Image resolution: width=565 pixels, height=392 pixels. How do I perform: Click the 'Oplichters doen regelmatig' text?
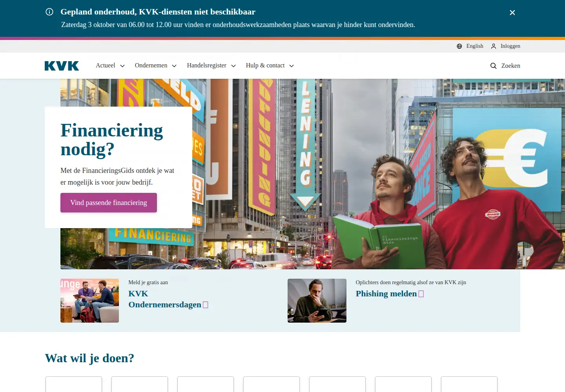[x=411, y=283]
